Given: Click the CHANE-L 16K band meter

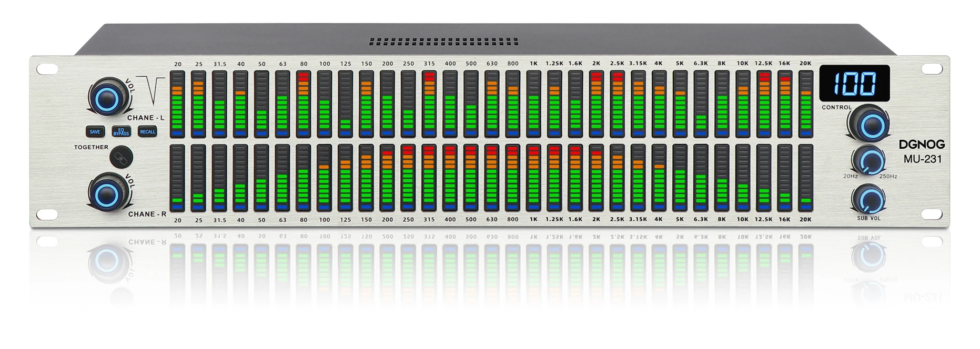Looking at the screenshot, I should 785,104.
